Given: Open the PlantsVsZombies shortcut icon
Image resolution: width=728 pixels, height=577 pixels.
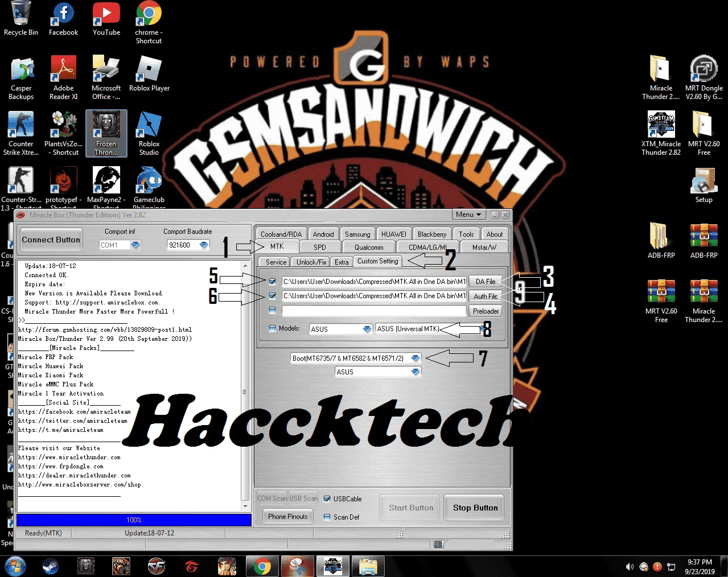Looking at the screenshot, I should [63, 134].
